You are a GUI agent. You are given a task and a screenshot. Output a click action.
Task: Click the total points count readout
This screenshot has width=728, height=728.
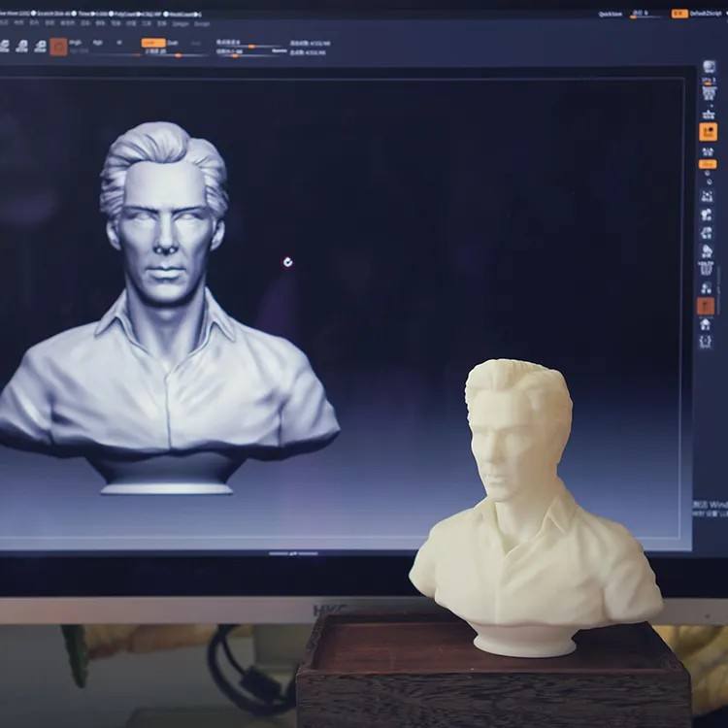click(308, 53)
